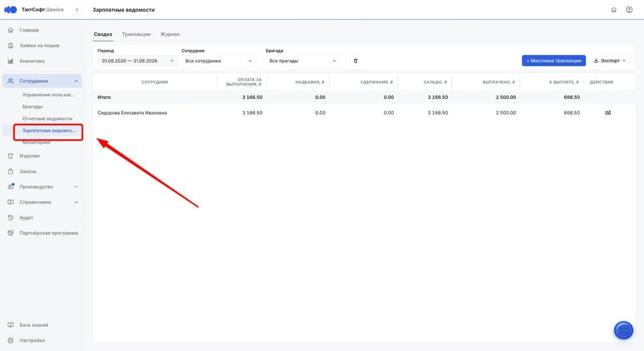Open the Экспорт dropdown

click(x=610, y=60)
